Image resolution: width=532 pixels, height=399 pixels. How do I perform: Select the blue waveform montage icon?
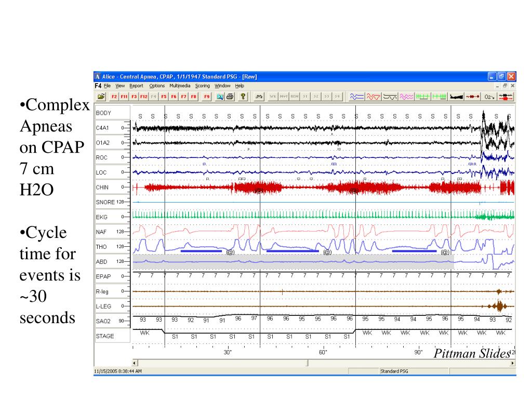pyautogui.click(x=356, y=97)
